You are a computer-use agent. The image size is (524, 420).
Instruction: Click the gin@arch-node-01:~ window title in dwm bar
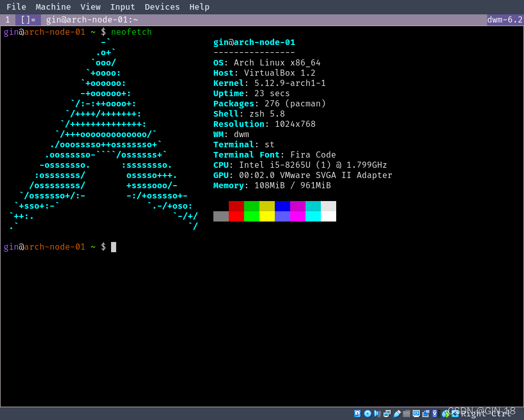92,20
